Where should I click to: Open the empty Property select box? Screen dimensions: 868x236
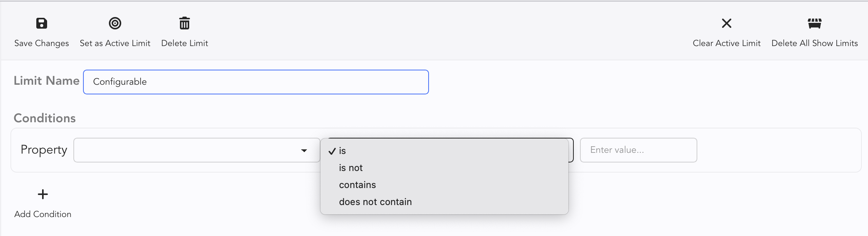pos(185,150)
